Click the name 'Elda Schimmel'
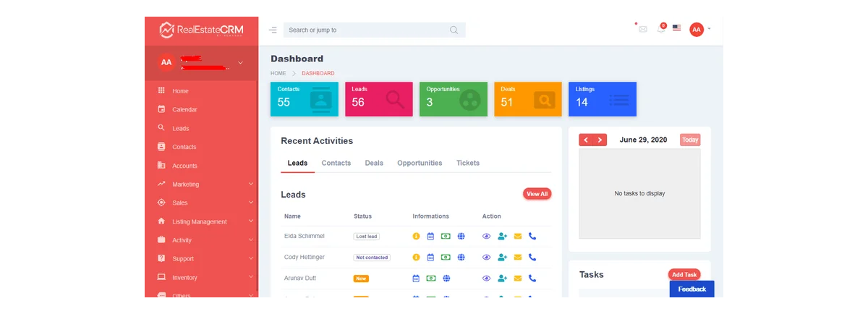 (x=305, y=236)
